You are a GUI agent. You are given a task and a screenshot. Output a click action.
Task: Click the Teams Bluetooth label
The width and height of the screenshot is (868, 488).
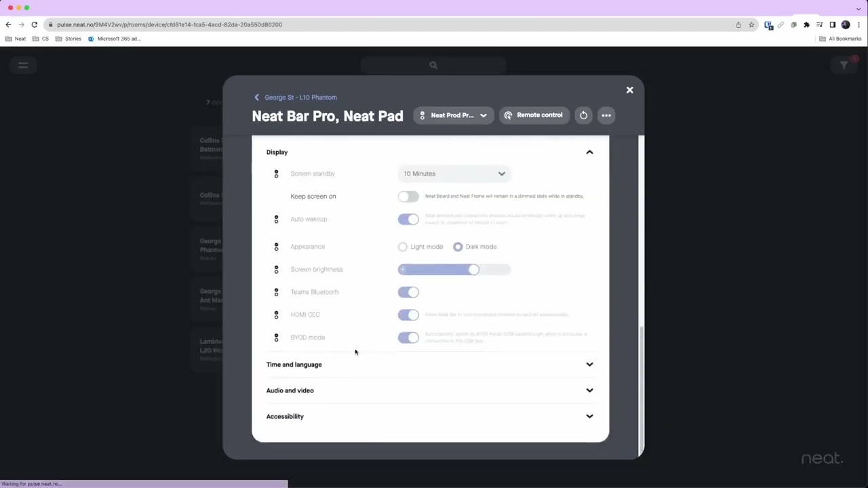315,292
